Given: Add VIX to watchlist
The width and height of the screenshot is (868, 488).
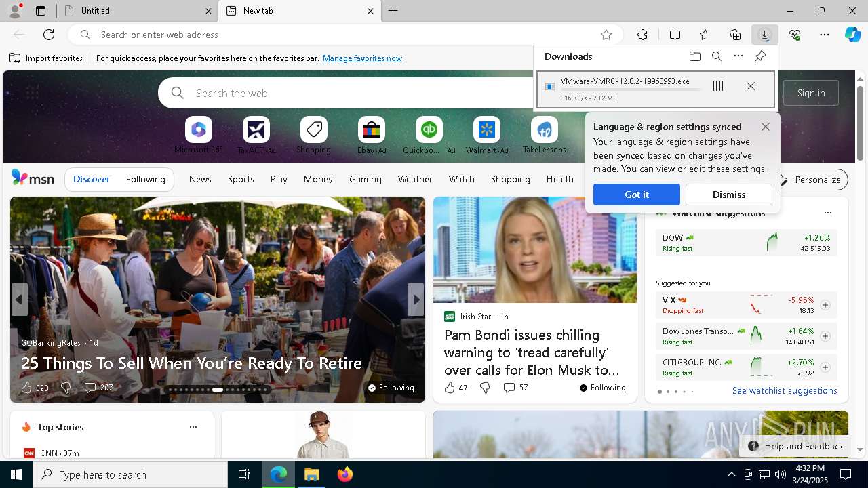Looking at the screenshot, I should coord(825,305).
